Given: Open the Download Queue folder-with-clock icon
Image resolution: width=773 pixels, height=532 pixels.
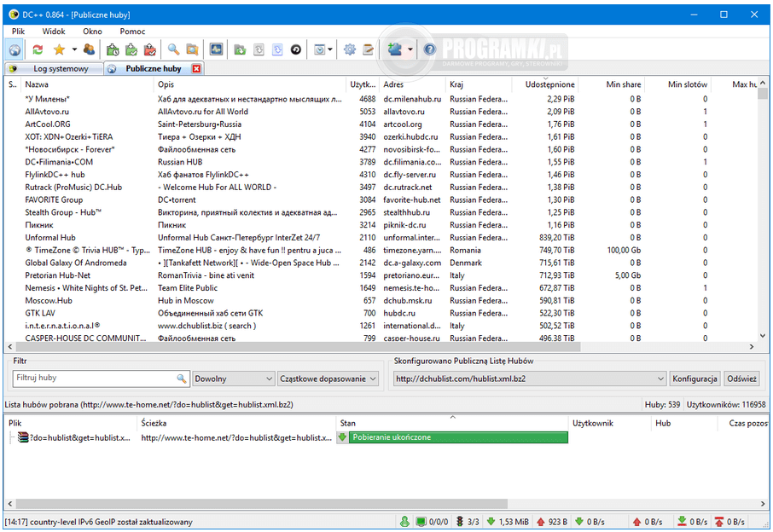Looking at the screenshot, I should pos(113,49).
